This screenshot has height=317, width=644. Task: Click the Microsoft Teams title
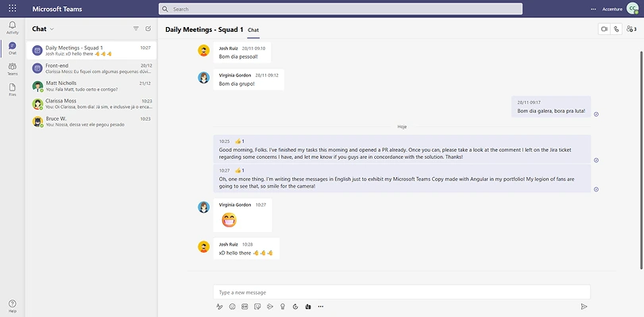click(57, 9)
